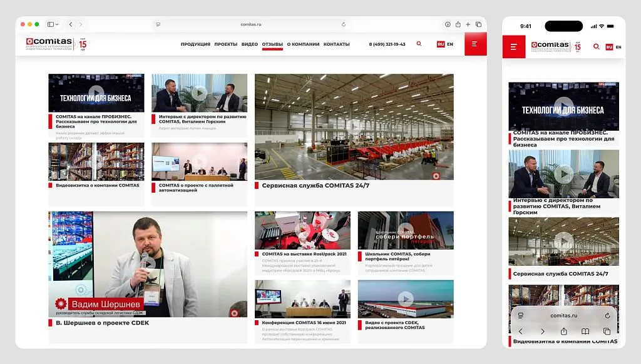Screen dimensions: 641x364
Task: Open Share icon in desktop Safari toolbar
Action: 458,24
